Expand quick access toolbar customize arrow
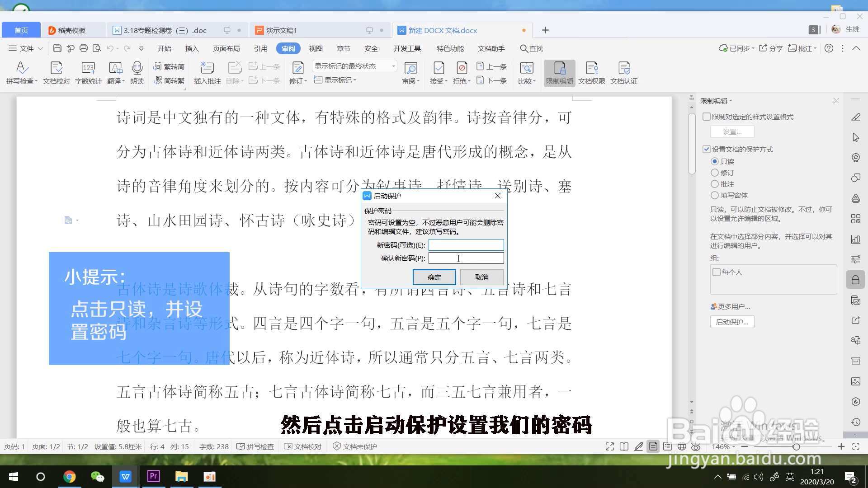Viewport: 868px width, 488px height. click(141, 48)
